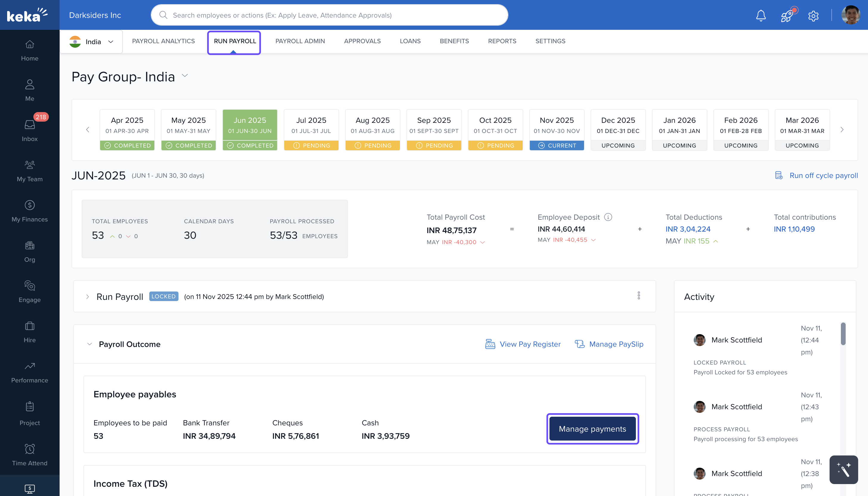Screen dimensions: 868x496
Task: Expand the Run Payroll section
Action: point(88,297)
